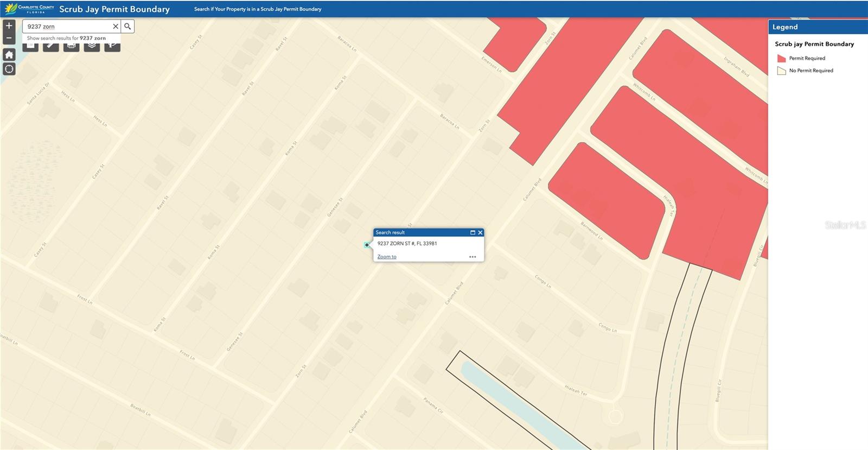Maximize the Search result popup
The image size is (868, 450).
[473, 232]
